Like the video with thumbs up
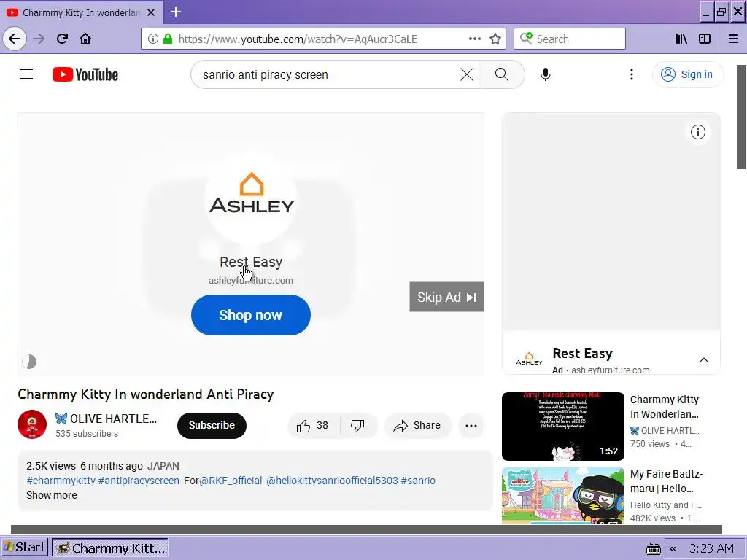This screenshot has width=747, height=560. [313, 426]
